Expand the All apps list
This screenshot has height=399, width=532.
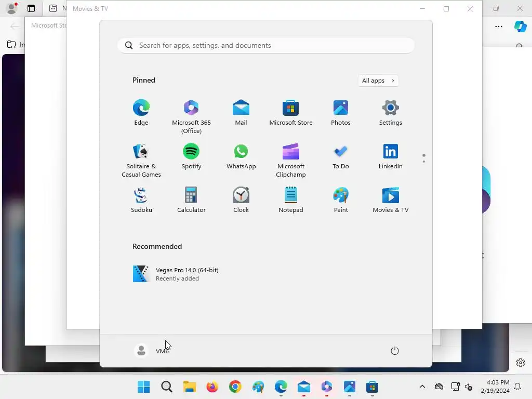click(378, 81)
